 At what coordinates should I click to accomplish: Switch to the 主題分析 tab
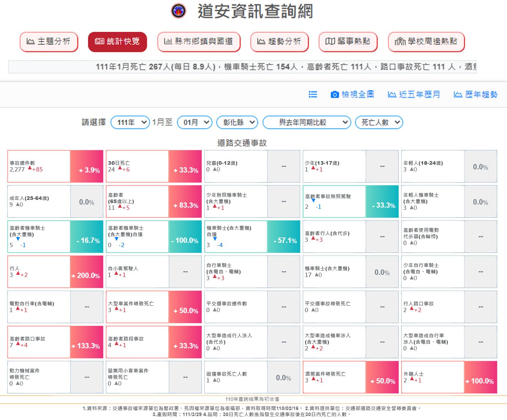tap(49, 42)
